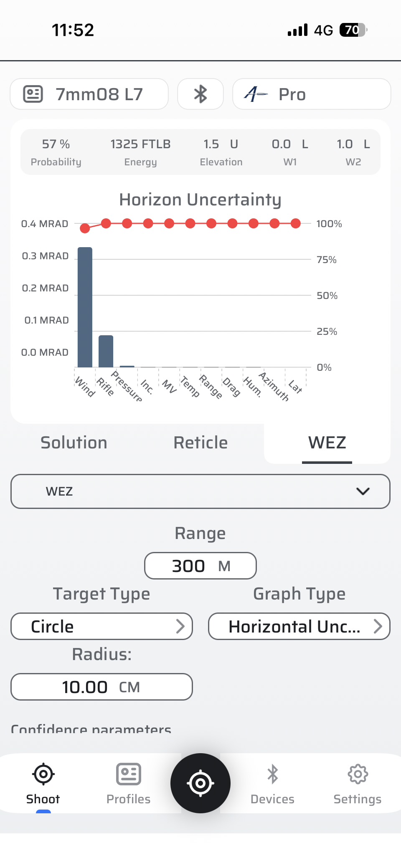401x868 pixels.
Task: Edit the 10.00 CM radius field
Action: [x=102, y=687]
